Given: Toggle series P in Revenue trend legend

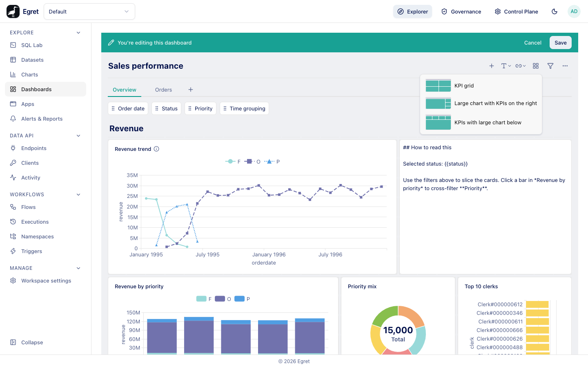Looking at the screenshot, I should click(272, 162).
